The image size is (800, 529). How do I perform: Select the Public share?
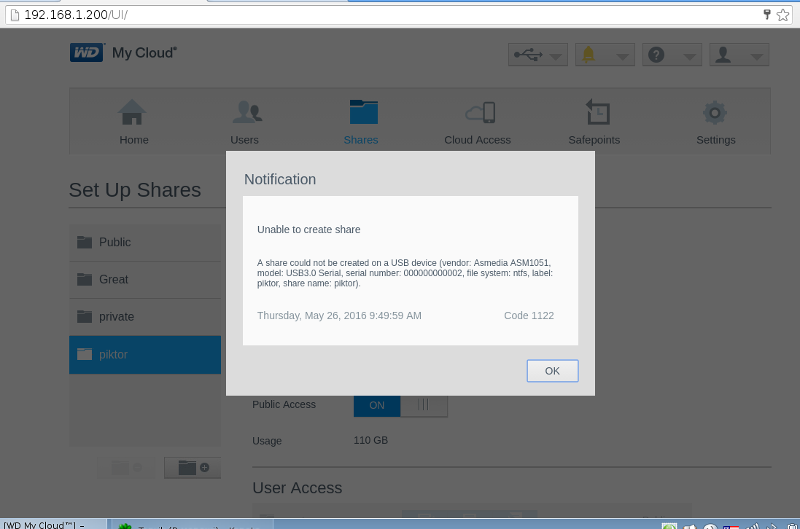pyautogui.click(x=145, y=242)
